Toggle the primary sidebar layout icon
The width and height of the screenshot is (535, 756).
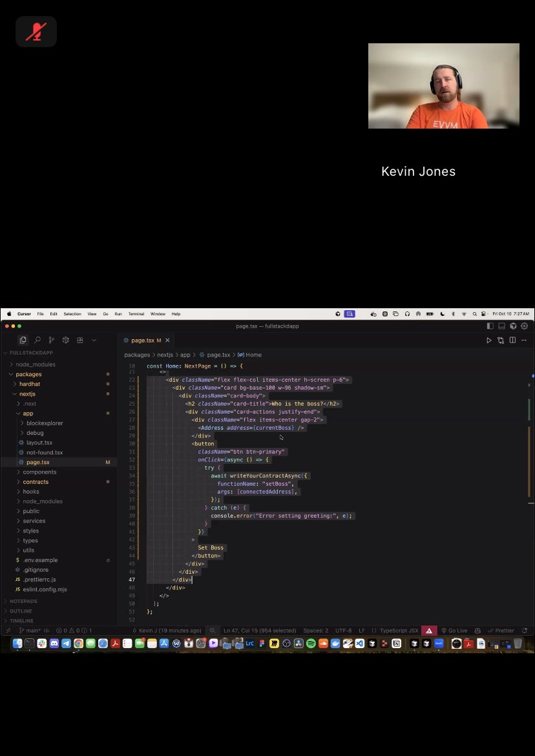click(490, 326)
